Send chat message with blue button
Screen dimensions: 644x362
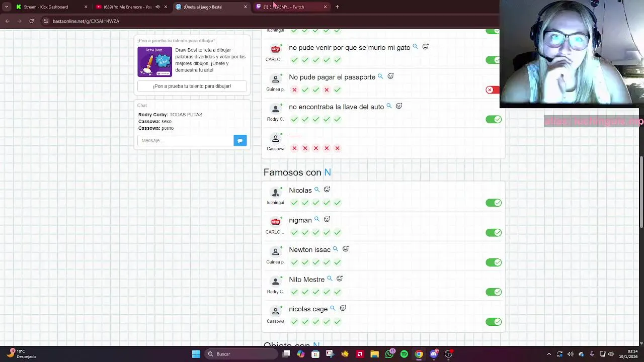pyautogui.click(x=240, y=141)
